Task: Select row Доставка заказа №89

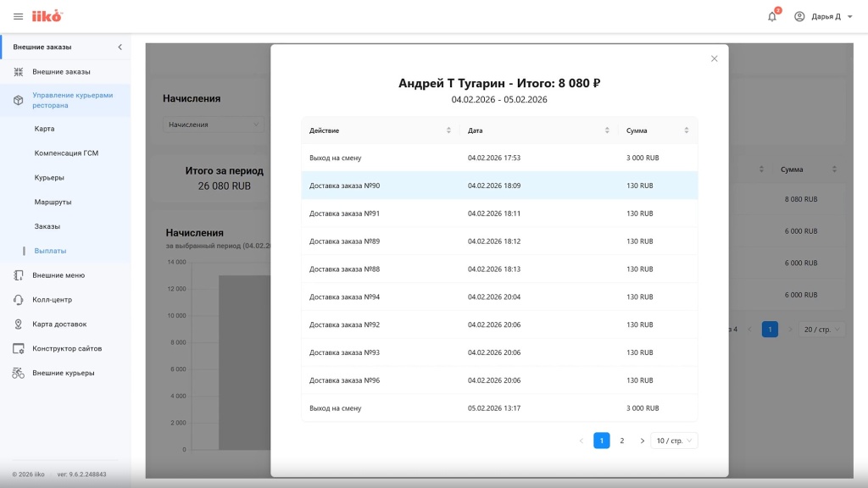Action: point(499,241)
